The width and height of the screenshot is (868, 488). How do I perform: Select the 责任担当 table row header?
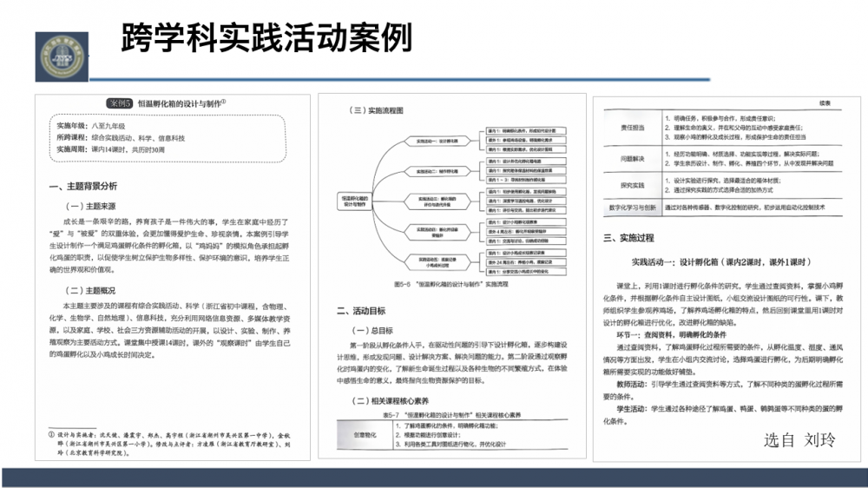(633, 127)
